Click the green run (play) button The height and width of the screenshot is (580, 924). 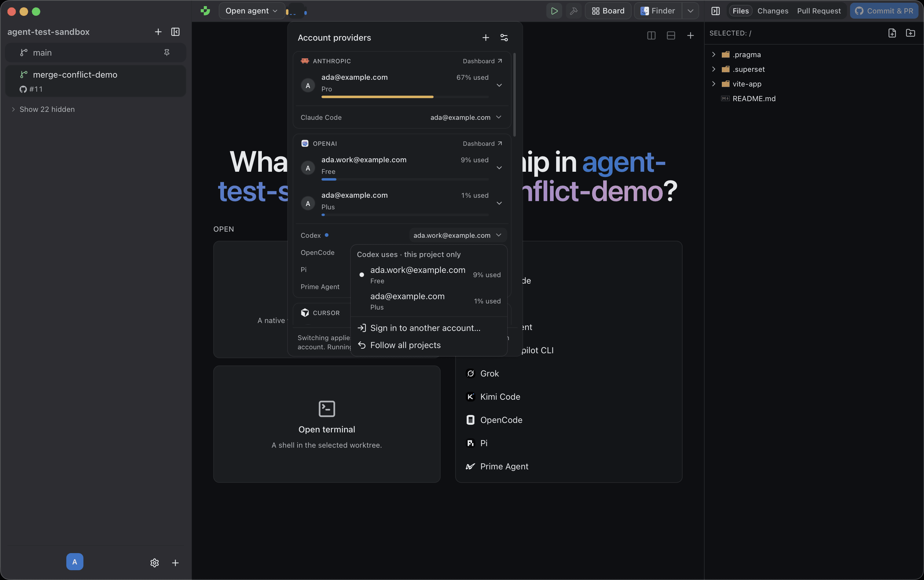point(554,11)
